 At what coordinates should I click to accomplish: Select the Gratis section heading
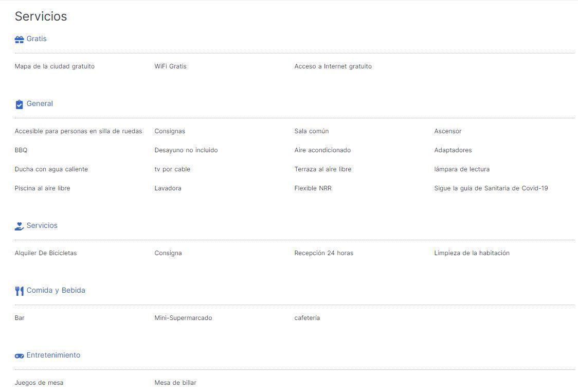37,39
